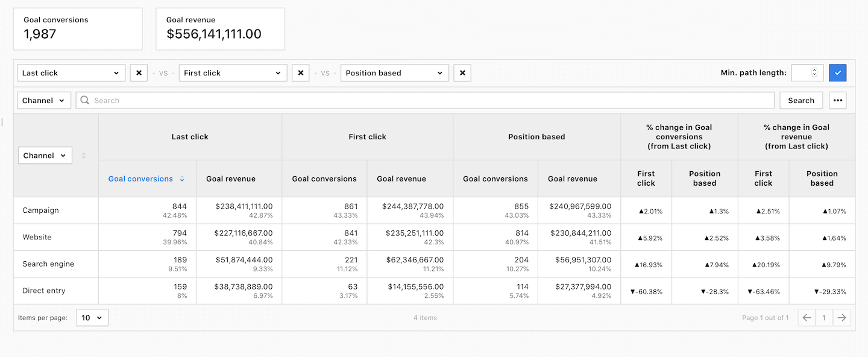This screenshot has width=868, height=357.
Task: Open the Last click model selector dropdown
Action: [x=71, y=72]
